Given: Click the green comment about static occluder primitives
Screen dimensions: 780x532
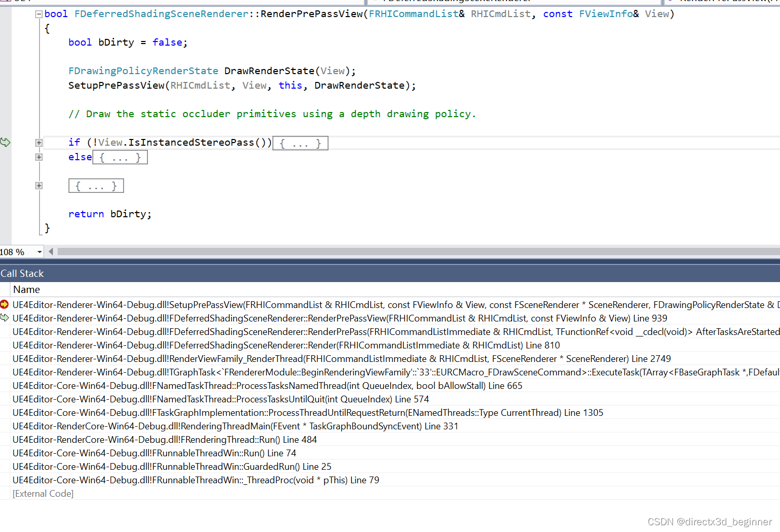Looking at the screenshot, I should point(272,114).
